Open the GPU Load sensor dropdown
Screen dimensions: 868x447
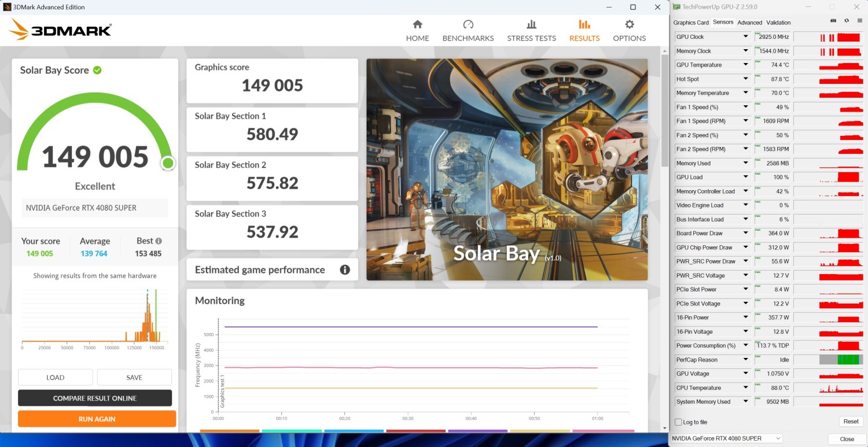pos(746,177)
